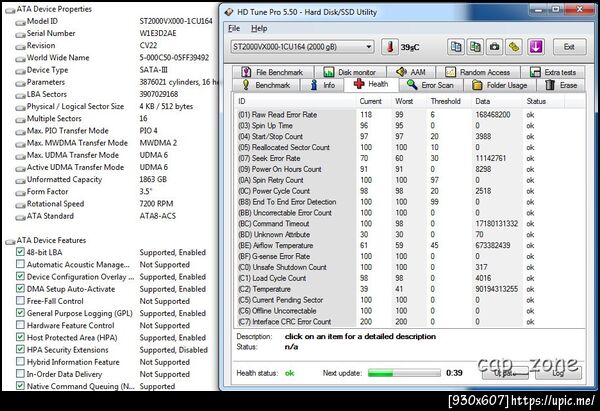The image size is (600, 411).
Task: Click the drive icon beside Revision
Action: point(20,47)
